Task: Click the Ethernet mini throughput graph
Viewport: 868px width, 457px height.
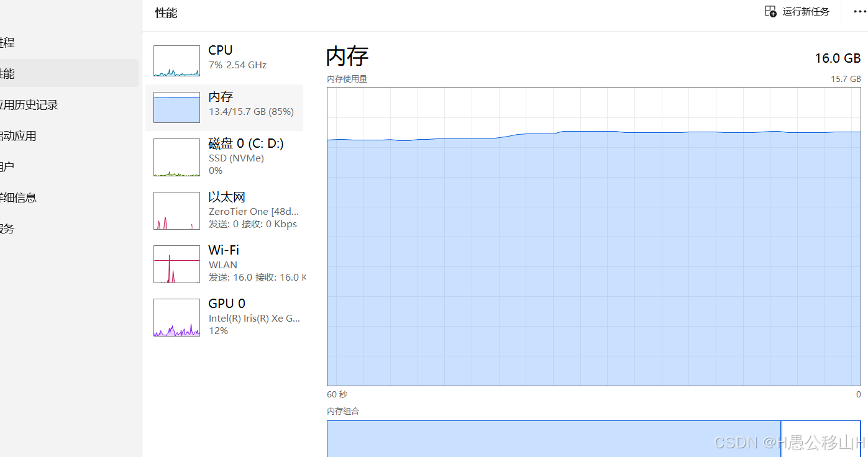Action: [177, 210]
